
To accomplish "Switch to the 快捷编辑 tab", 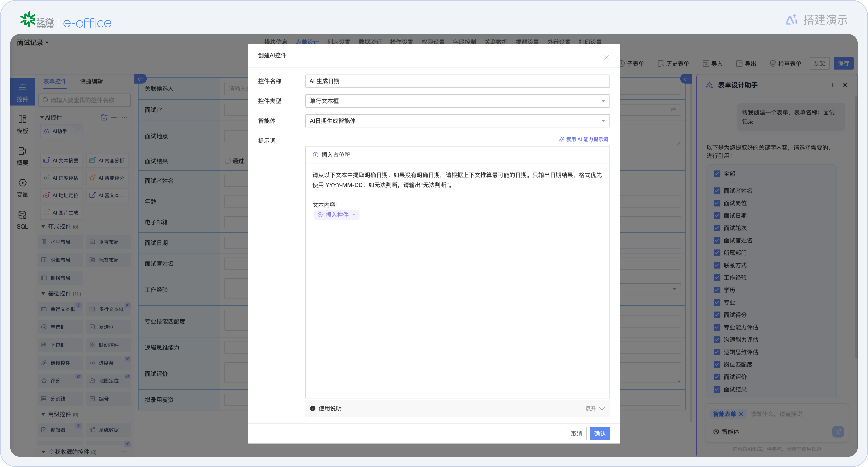I will click(x=91, y=81).
